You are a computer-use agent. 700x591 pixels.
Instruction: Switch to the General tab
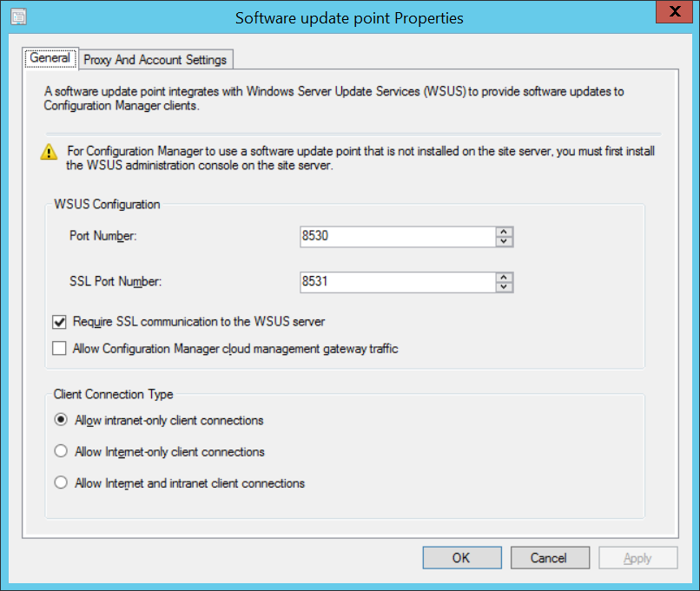[x=50, y=58]
